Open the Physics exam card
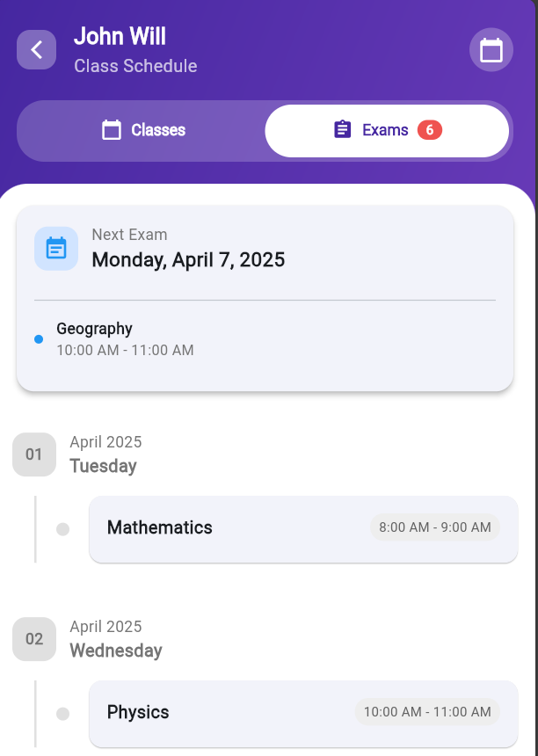The image size is (538, 756). pyautogui.click(x=303, y=713)
